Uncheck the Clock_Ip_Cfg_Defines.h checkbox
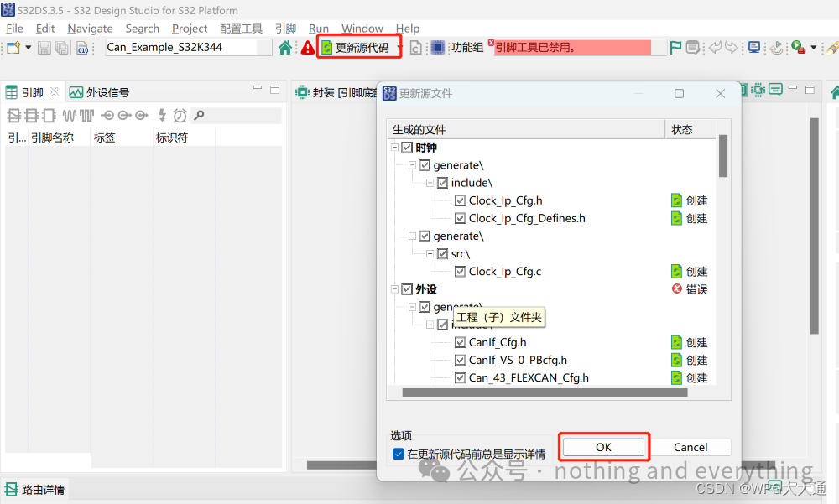Viewport: 839px width, 504px height. coord(460,218)
